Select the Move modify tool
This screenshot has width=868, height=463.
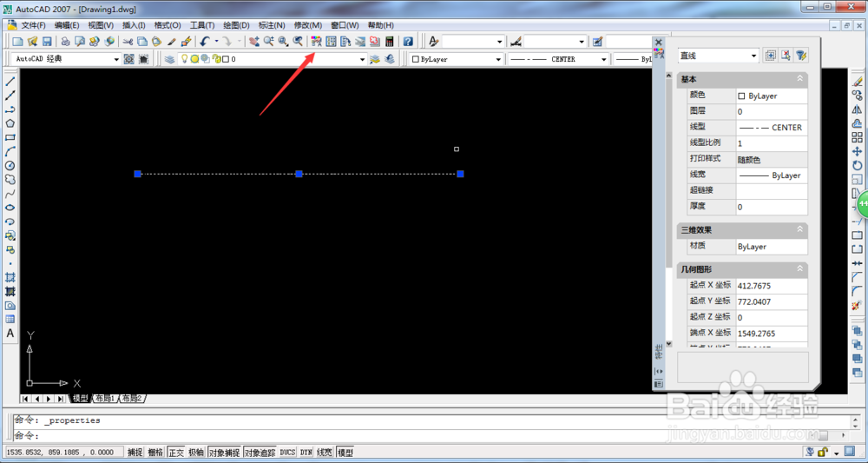pos(857,151)
